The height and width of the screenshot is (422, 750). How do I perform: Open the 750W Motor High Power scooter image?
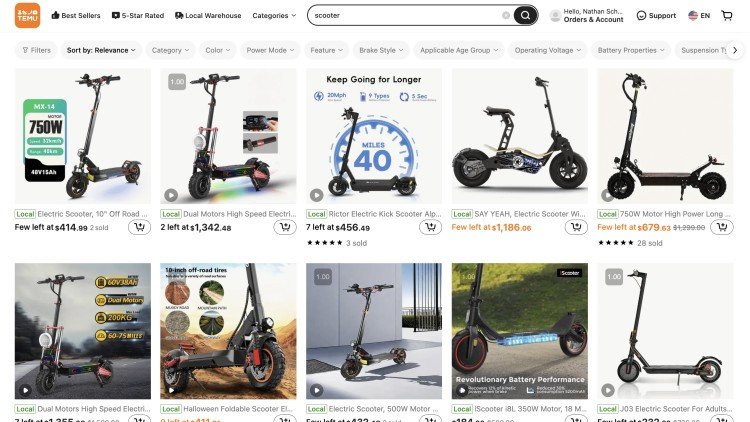point(665,136)
